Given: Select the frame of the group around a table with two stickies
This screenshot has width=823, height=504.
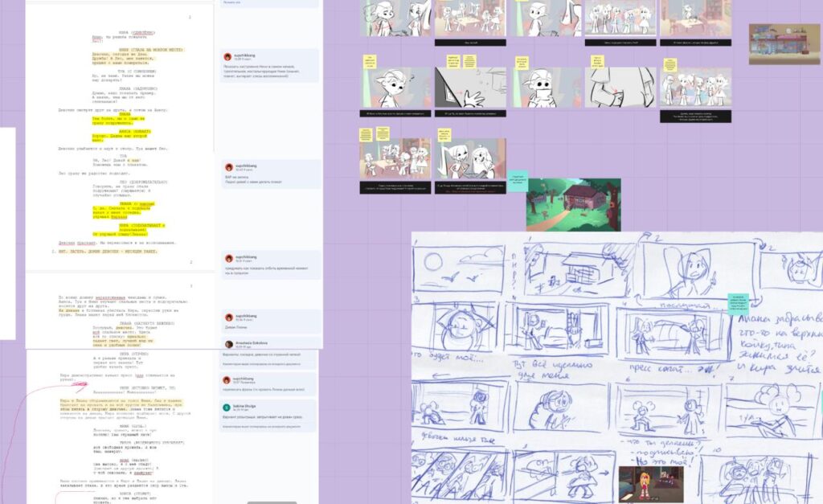Looking at the screenshot, I should click(x=395, y=159).
